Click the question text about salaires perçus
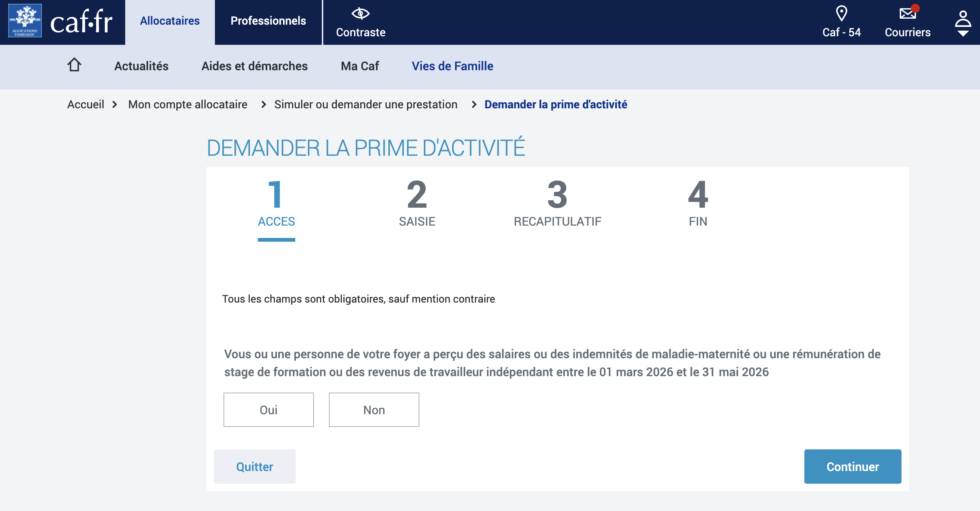 (552, 363)
